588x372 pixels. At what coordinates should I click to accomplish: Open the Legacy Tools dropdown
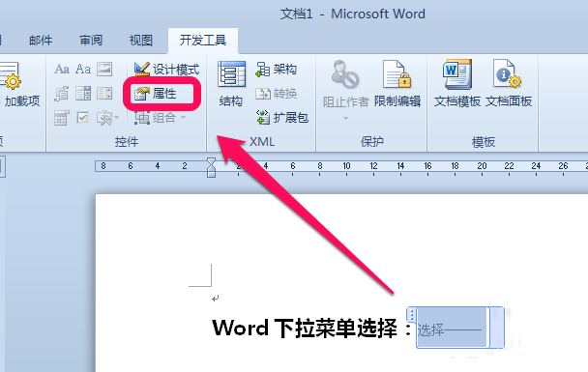click(107, 118)
